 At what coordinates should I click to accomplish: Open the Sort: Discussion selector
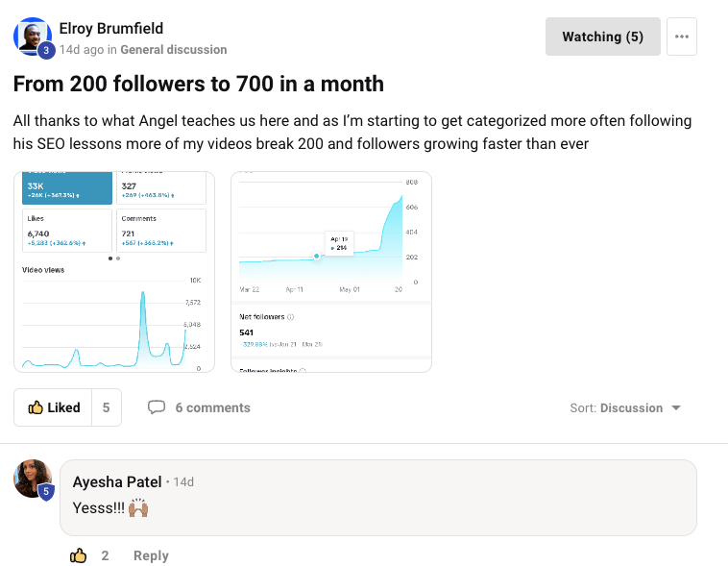coord(625,408)
